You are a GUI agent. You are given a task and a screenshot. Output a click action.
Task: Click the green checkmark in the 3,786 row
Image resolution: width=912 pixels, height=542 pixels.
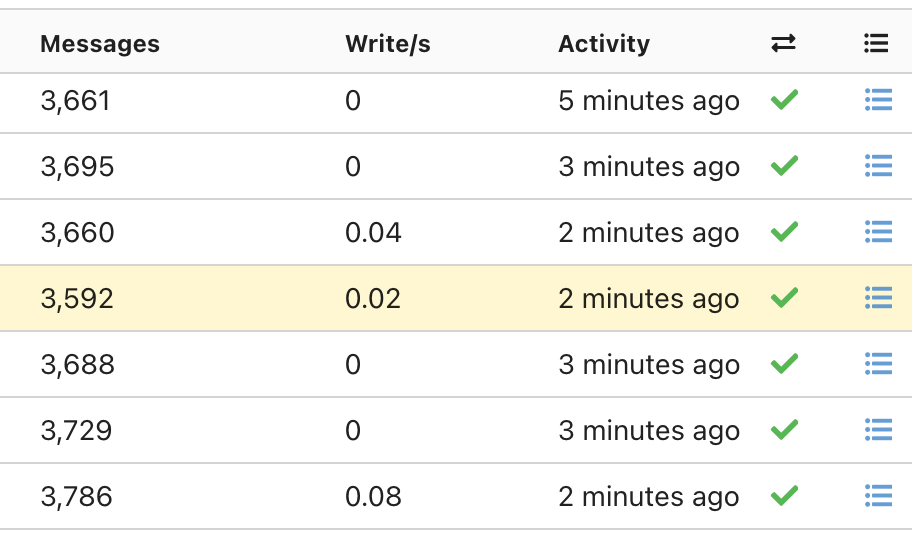tap(785, 496)
